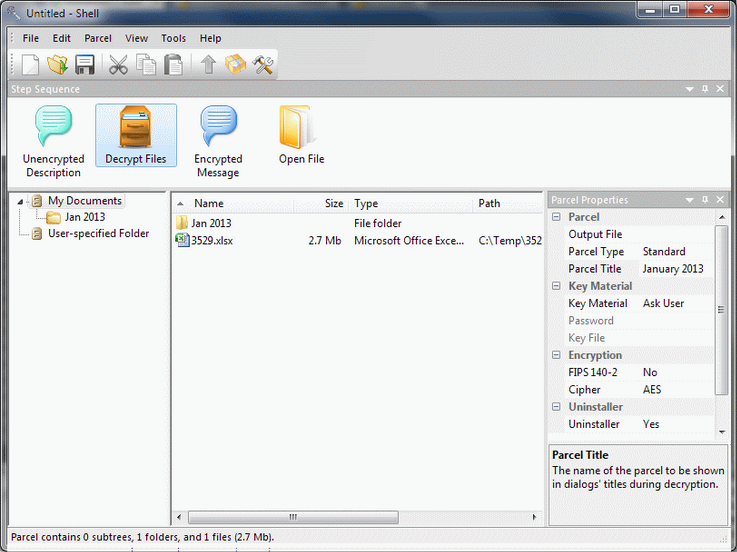Click the Save floppy disk icon
Screen dimensions: 737x552
coord(85,65)
